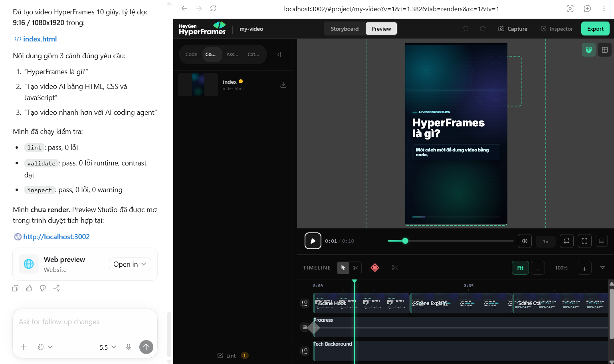Undo the last edit in HyperFrames
Image resolution: width=614 pixels, height=364 pixels.
point(465,29)
